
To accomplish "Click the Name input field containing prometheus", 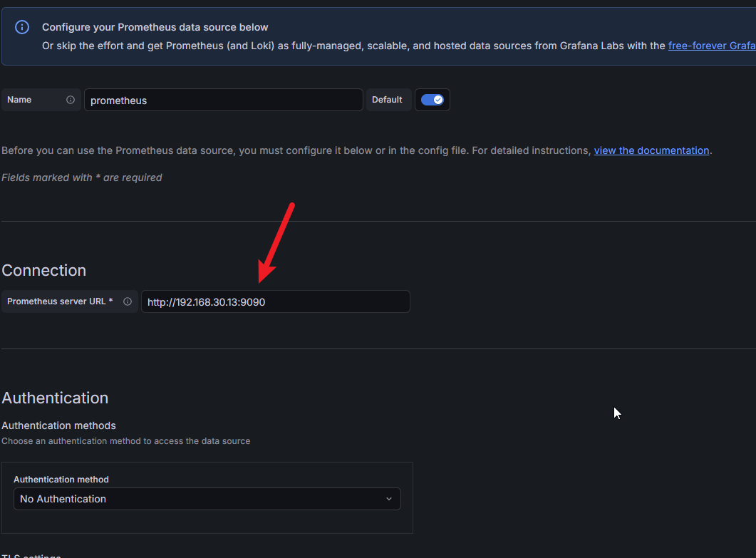I will click(x=223, y=100).
